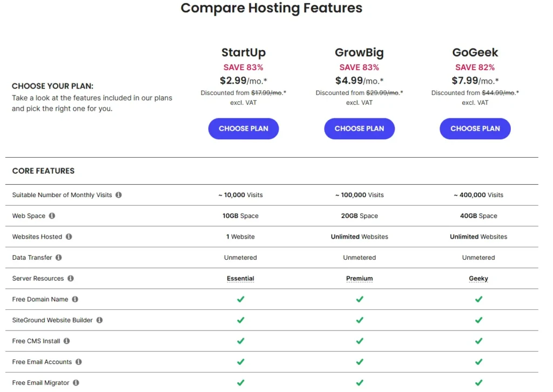Screen dimensions: 553x392
Task: Click the GoGeek SAVE 82% label
Action: pos(475,67)
